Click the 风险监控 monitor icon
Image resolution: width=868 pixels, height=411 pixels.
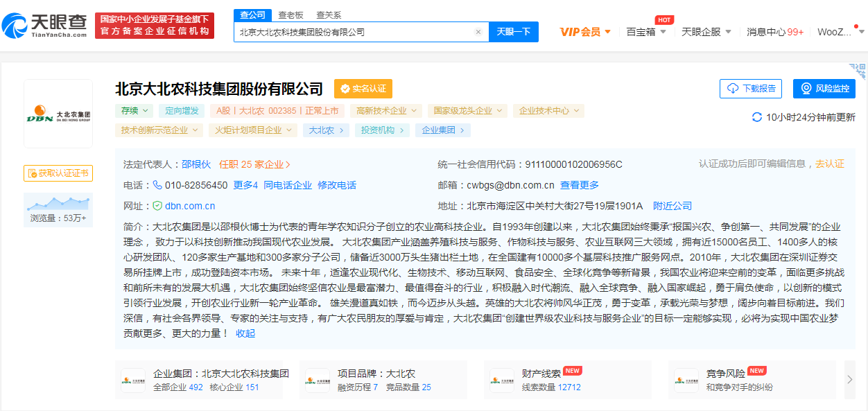806,89
